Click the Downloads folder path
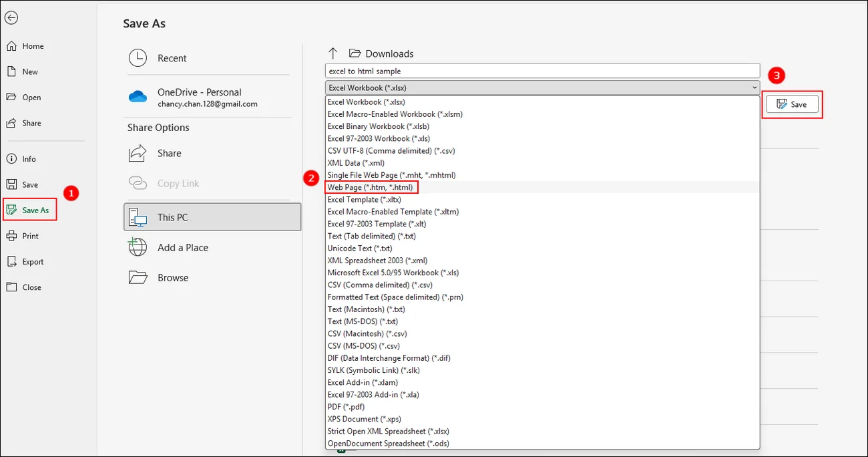 coord(381,53)
